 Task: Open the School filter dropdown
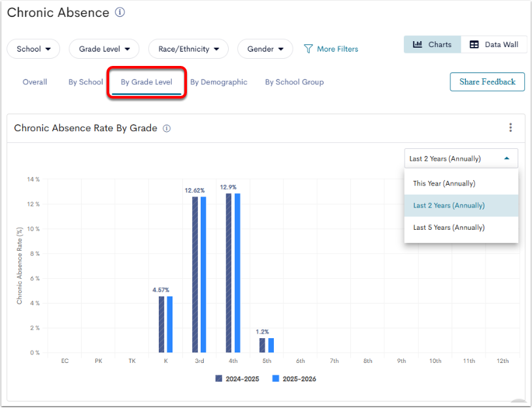pos(33,49)
